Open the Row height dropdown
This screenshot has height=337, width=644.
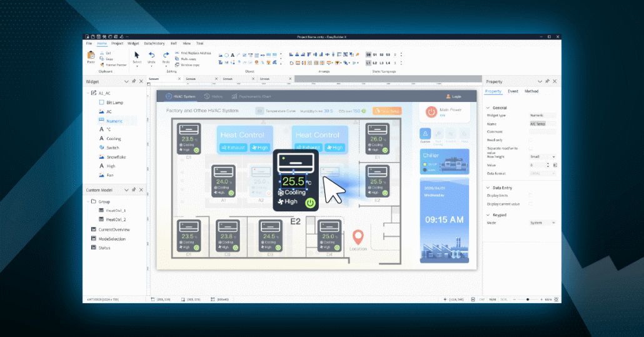(x=543, y=157)
